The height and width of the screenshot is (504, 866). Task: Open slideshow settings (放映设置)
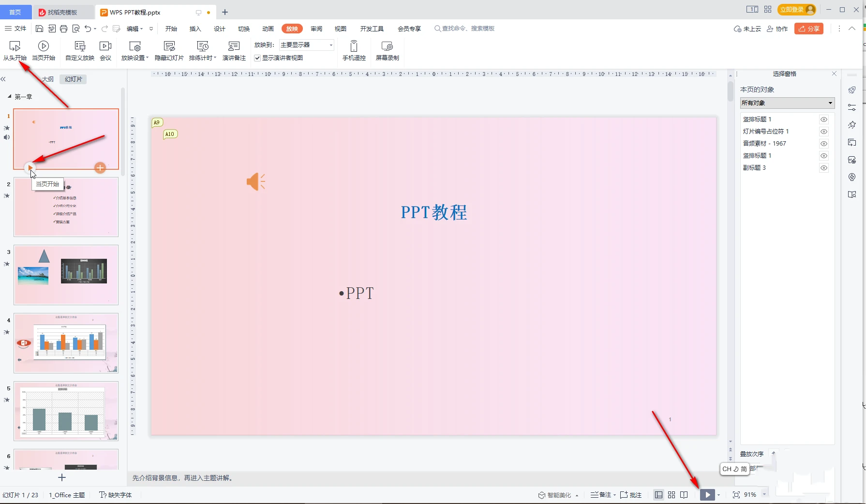coord(134,50)
